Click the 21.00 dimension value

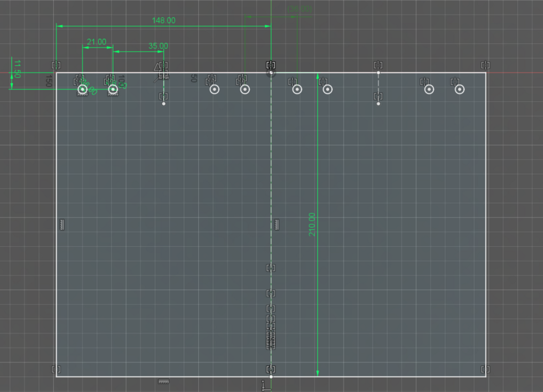pos(97,42)
